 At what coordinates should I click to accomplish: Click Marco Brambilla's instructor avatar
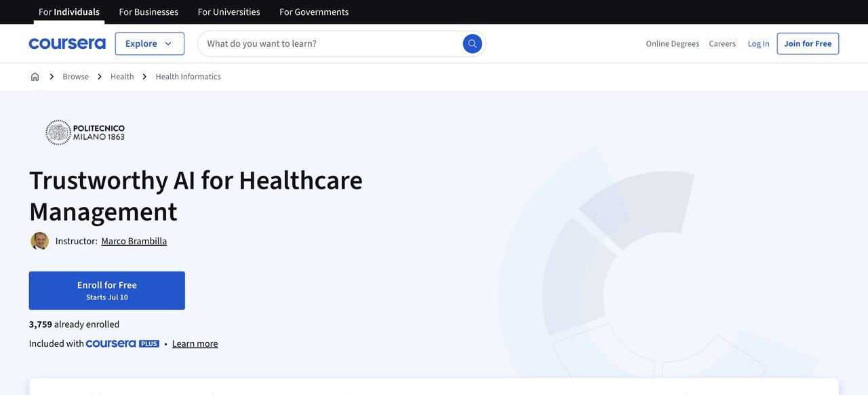(40, 241)
